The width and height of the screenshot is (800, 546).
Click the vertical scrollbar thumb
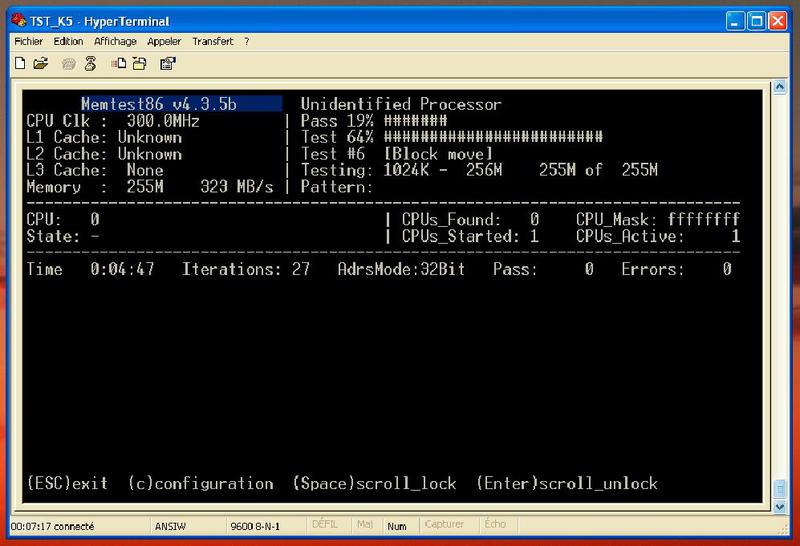780,489
